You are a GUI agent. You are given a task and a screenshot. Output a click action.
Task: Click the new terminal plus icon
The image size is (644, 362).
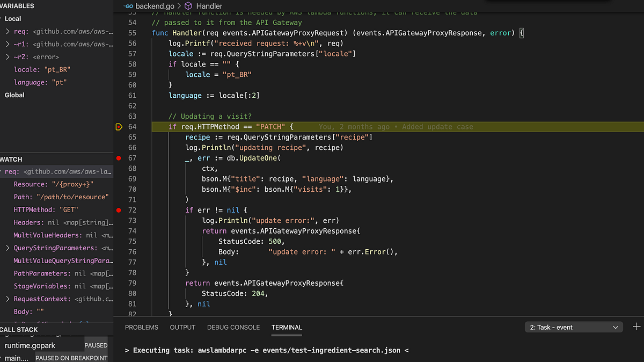point(636,327)
